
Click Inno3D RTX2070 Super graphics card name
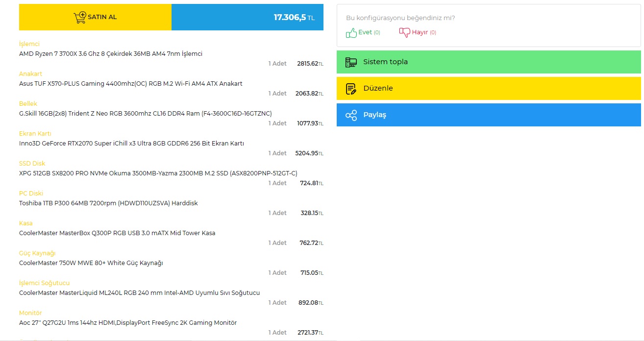point(131,143)
